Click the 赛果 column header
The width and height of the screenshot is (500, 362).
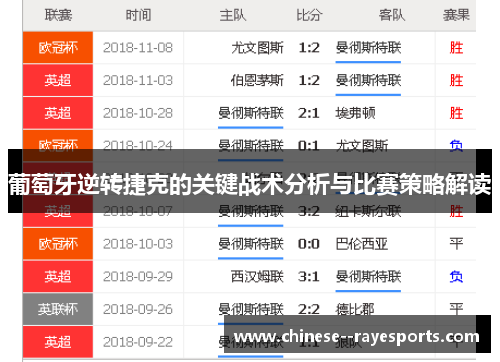(x=456, y=15)
